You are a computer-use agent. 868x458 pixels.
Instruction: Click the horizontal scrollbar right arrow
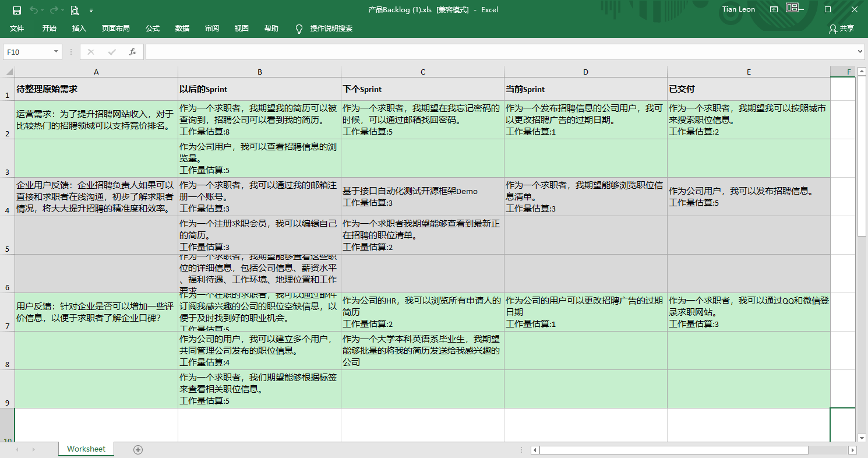(852, 450)
